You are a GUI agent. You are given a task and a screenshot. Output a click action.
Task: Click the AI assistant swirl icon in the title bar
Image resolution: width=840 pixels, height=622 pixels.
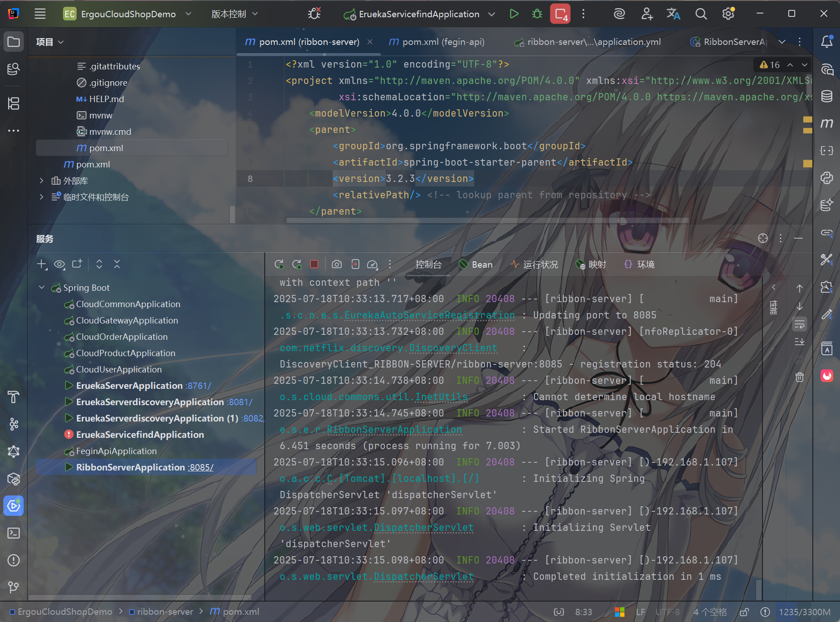pos(619,14)
